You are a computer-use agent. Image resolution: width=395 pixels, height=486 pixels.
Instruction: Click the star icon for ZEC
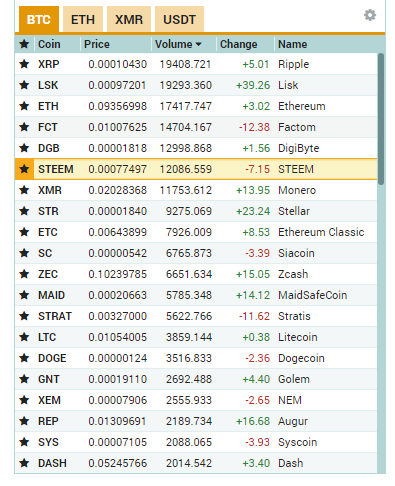[x=24, y=274]
